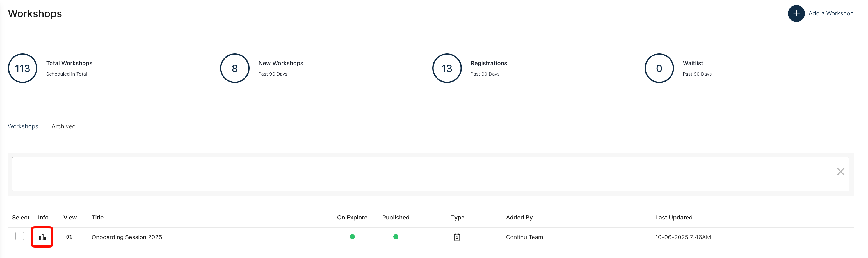Image resolution: width=868 pixels, height=258 pixels.
Task: Click the calendar type icon in the workshop row
Action: pos(457,237)
